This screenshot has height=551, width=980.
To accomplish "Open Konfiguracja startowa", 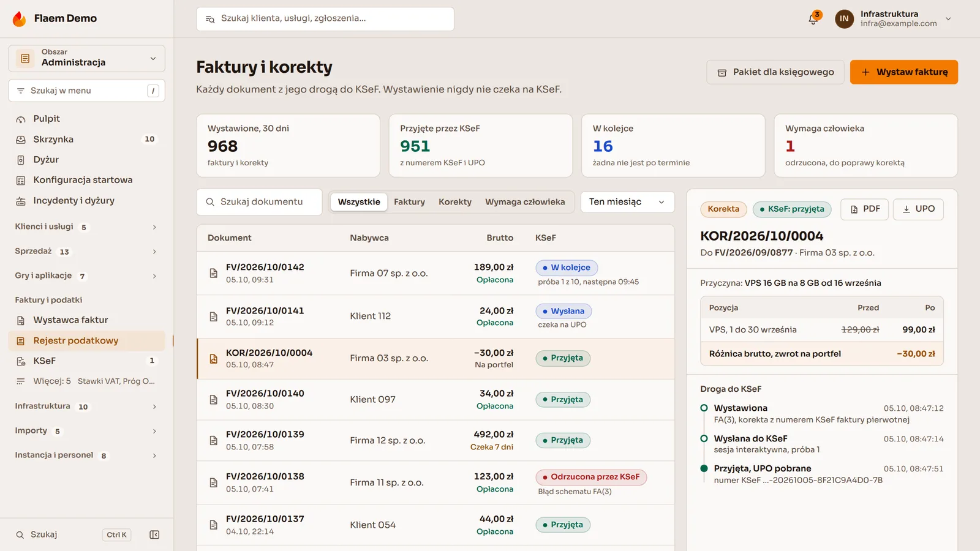I will (87, 180).
